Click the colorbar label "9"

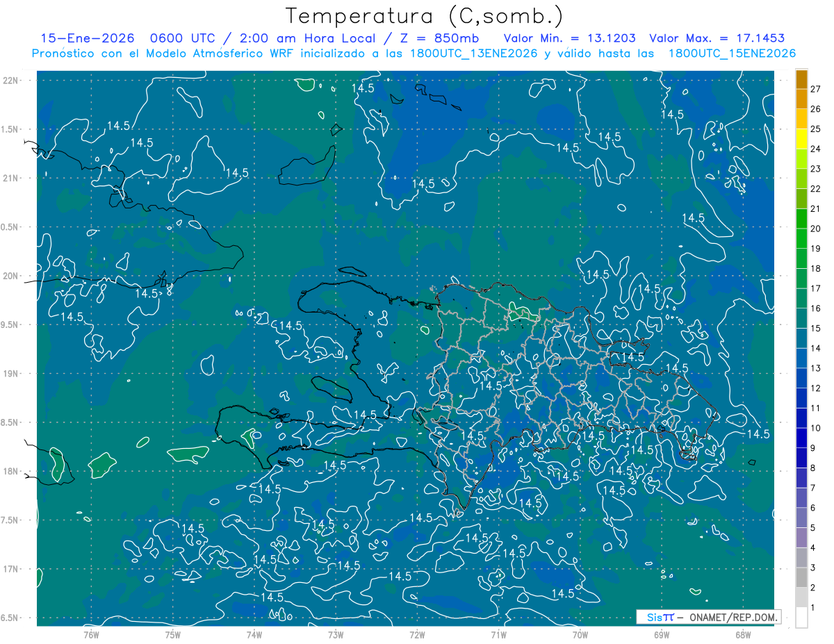point(813,448)
